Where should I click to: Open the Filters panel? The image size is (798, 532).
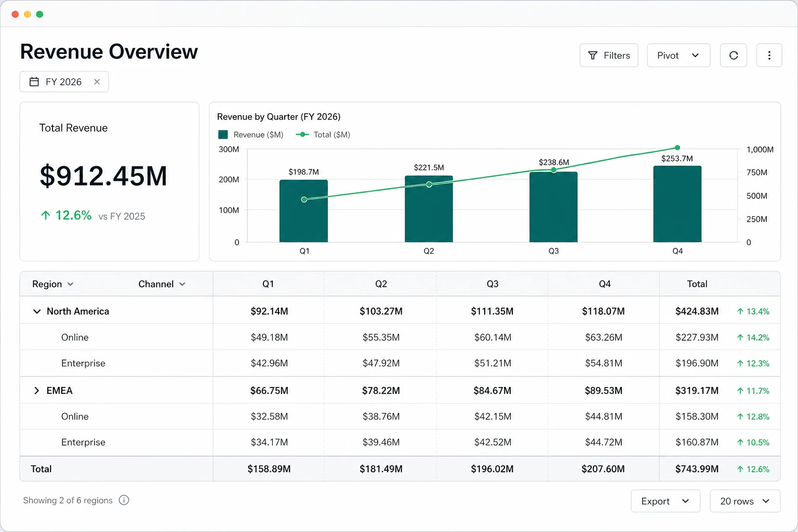[609, 56]
